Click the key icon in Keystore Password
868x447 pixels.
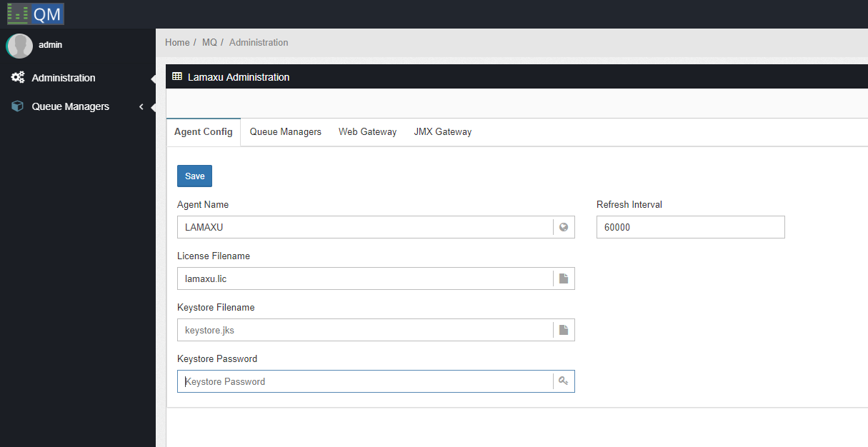coord(564,381)
